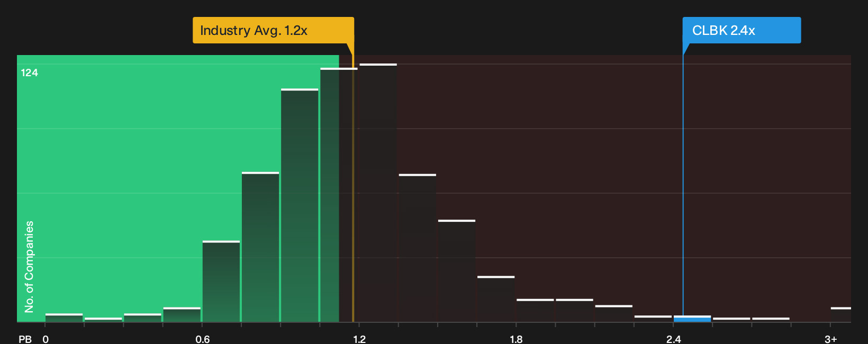Click the 'PB' axis title
This screenshot has height=344, width=868.
[x=25, y=339]
